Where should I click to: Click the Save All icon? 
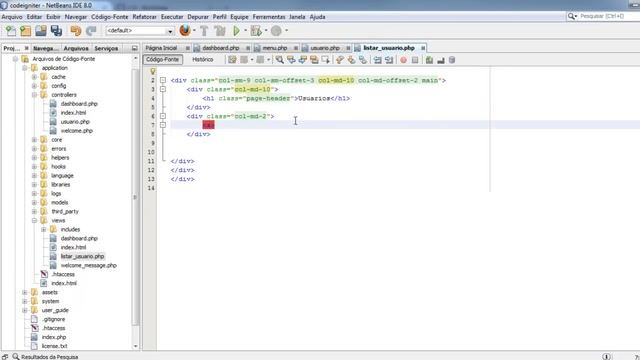56,31
